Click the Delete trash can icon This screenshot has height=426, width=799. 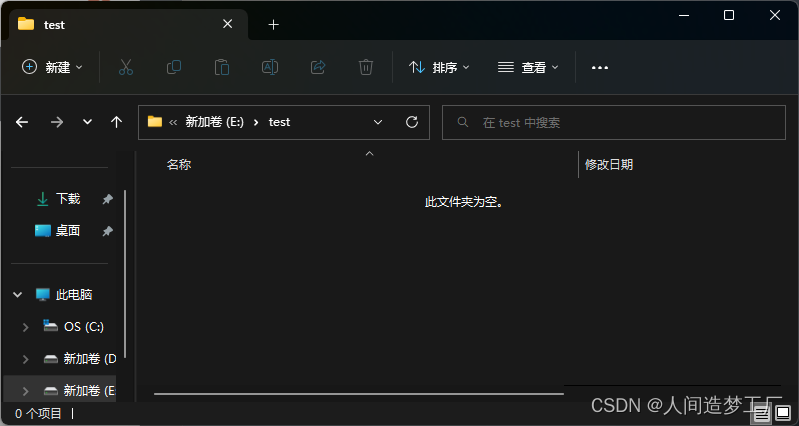click(x=366, y=67)
